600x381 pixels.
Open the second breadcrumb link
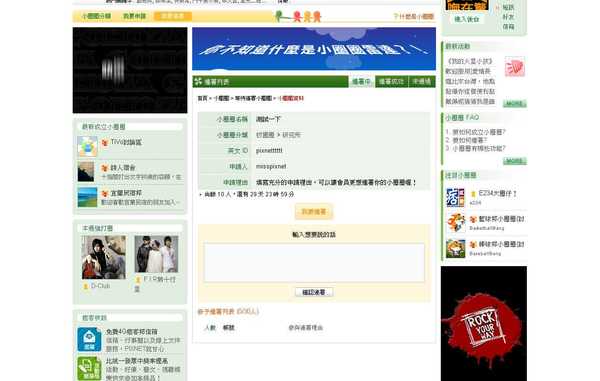221,98
